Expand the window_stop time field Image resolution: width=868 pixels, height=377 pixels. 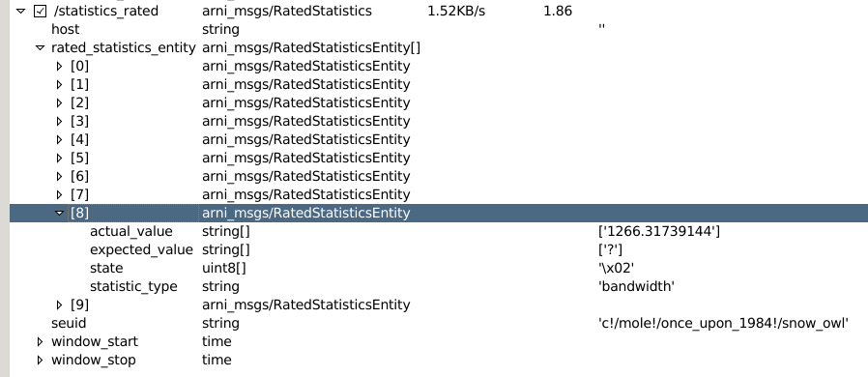tap(40, 360)
